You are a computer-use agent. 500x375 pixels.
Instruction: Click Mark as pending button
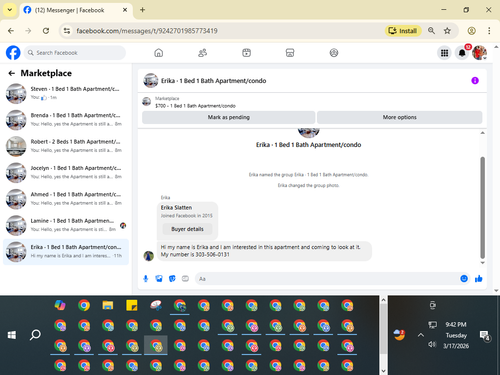[229, 117]
